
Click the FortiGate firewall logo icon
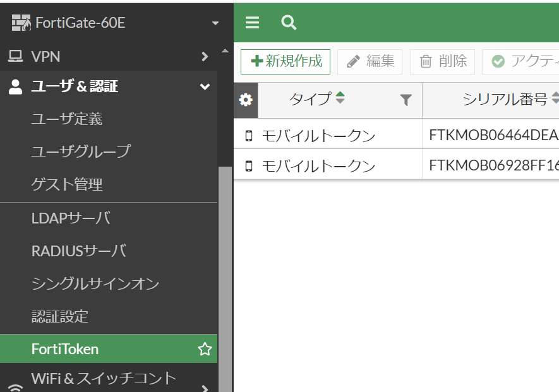(x=21, y=23)
